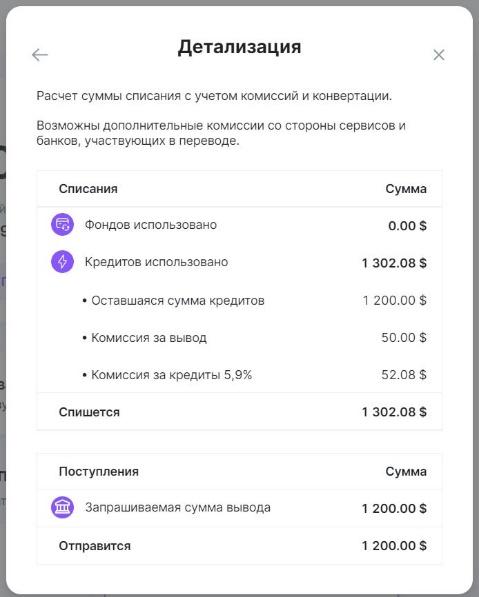The width and height of the screenshot is (479, 597).
Task: Click the 0.00 $ funds used value
Action: (407, 226)
